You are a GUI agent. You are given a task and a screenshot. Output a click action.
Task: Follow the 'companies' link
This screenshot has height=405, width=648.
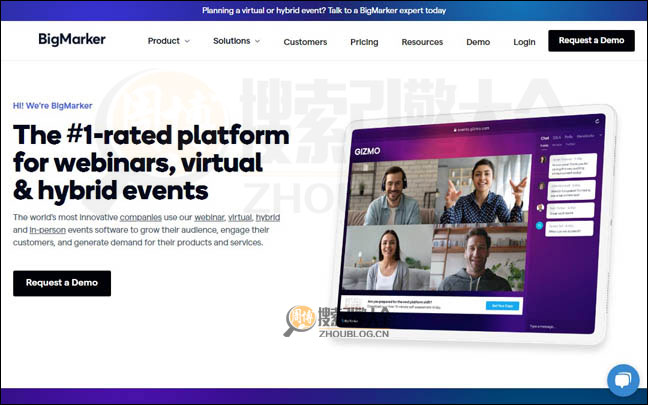point(141,217)
